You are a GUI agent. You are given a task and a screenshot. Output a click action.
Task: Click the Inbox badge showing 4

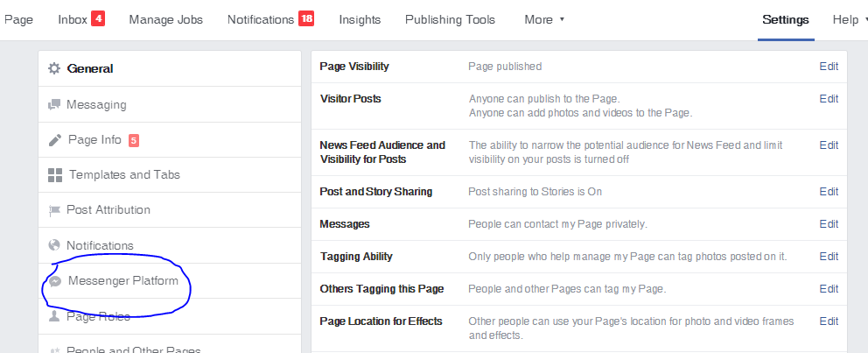click(98, 19)
